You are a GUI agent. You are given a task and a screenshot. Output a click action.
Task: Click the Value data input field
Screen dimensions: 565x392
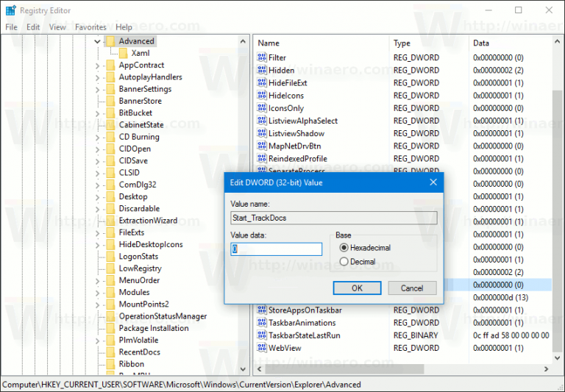coord(276,249)
